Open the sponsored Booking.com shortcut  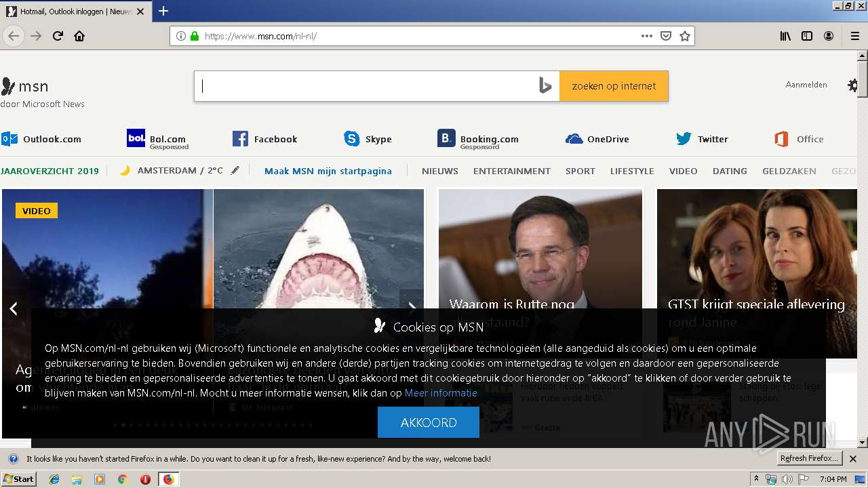pyautogui.click(x=478, y=139)
